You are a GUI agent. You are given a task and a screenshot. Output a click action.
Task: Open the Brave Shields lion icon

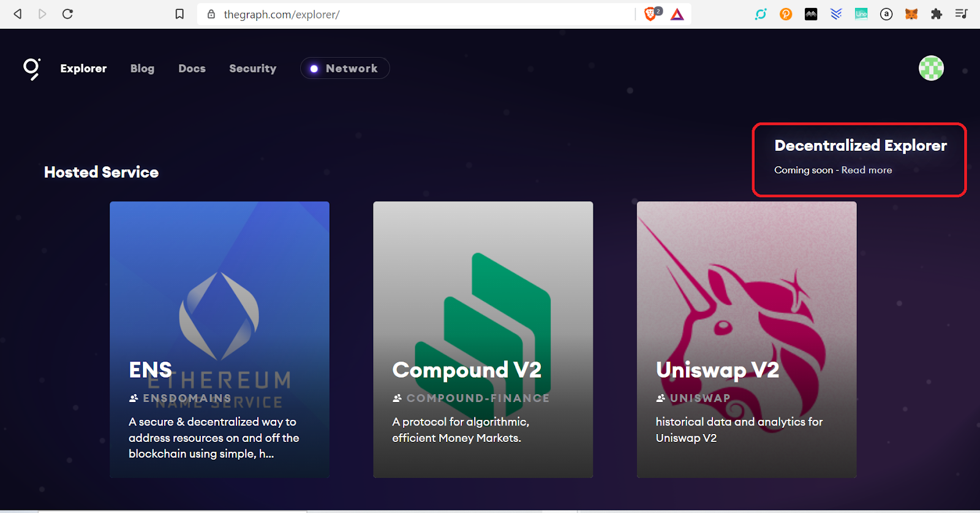coord(652,13)
